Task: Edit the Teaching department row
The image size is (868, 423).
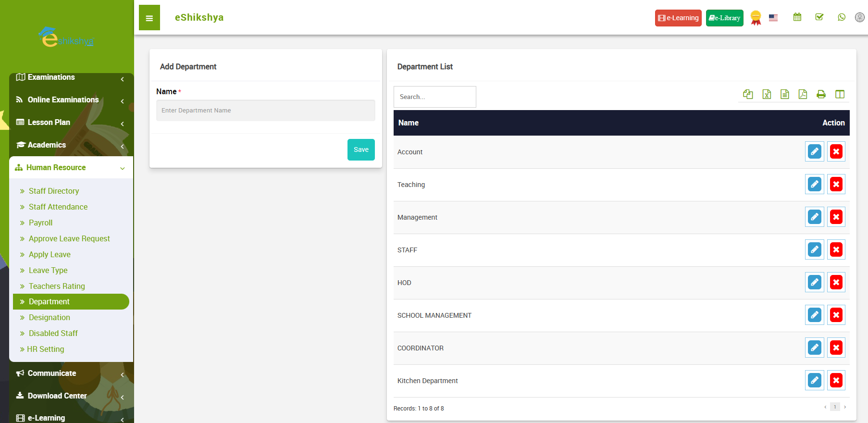Action: (814, 185)
